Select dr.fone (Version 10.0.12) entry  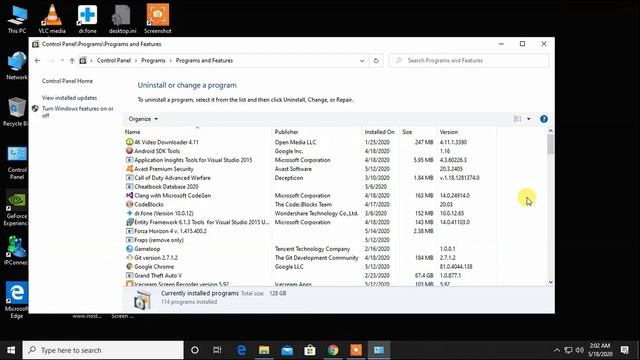pos(164,213)
